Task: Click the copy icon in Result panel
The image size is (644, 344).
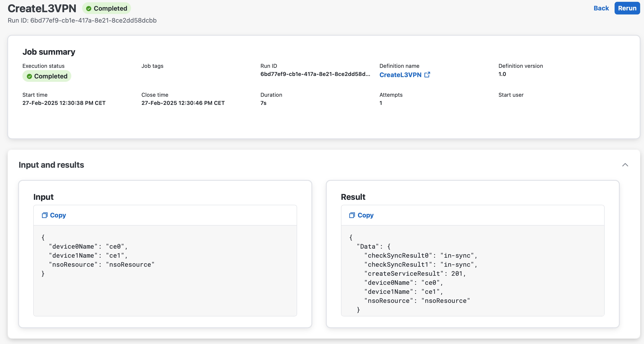Action: tap(352, 215)
